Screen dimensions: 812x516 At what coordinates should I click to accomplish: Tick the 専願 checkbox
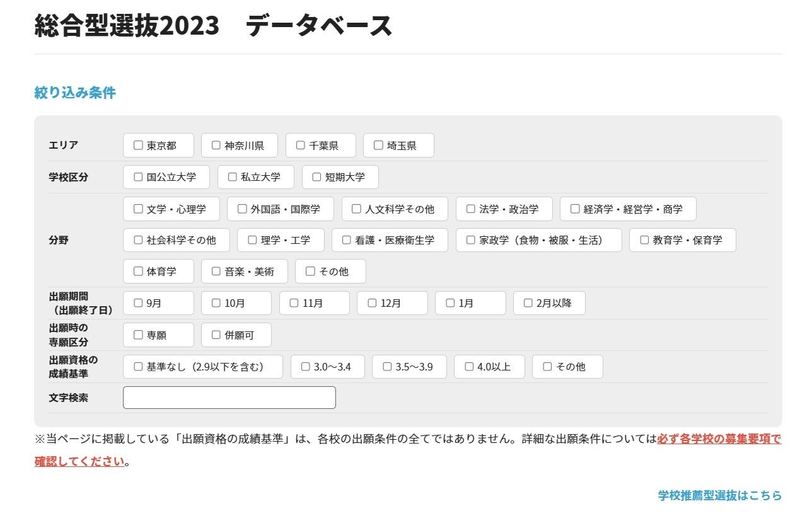tap(138, 335)
